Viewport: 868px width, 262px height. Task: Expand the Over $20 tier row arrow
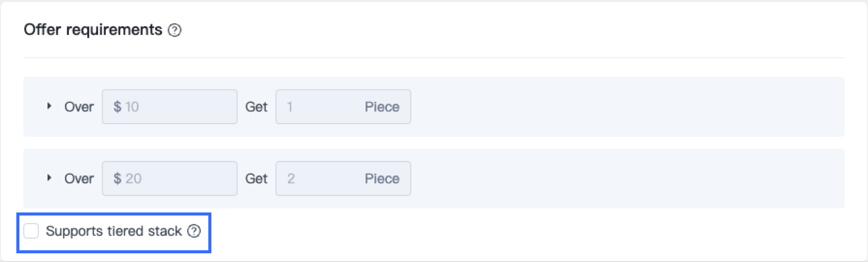(x=49, y=178)
